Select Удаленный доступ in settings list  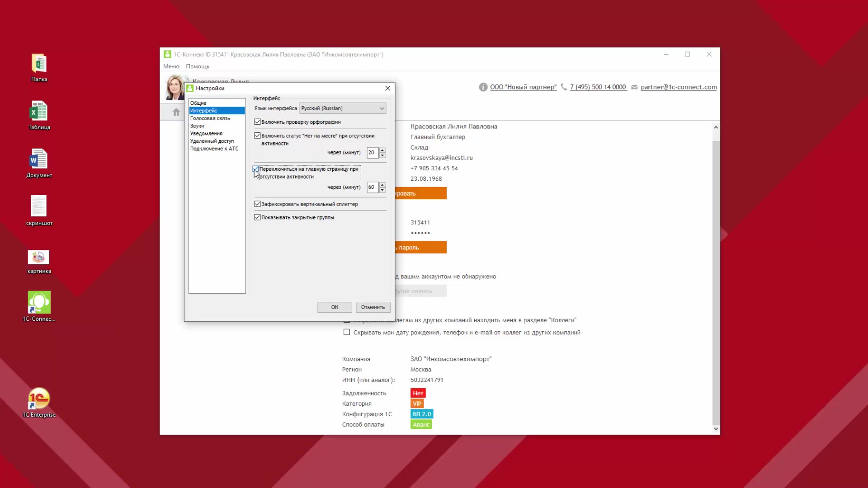pos(217,141)
